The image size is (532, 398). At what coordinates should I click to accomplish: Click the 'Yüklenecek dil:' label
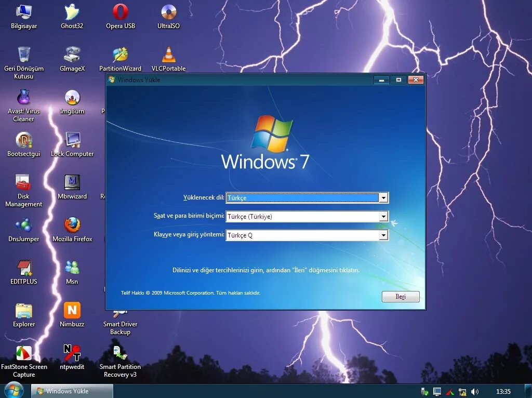[204, 197]
